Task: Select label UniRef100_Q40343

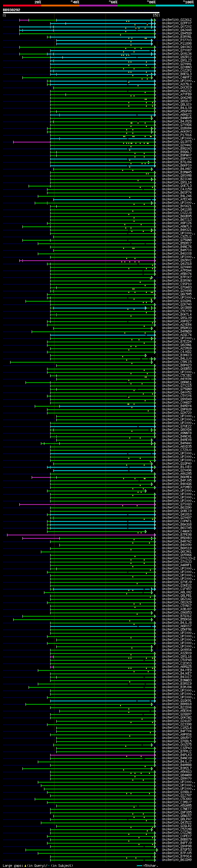Action: (x=177, y=47)
